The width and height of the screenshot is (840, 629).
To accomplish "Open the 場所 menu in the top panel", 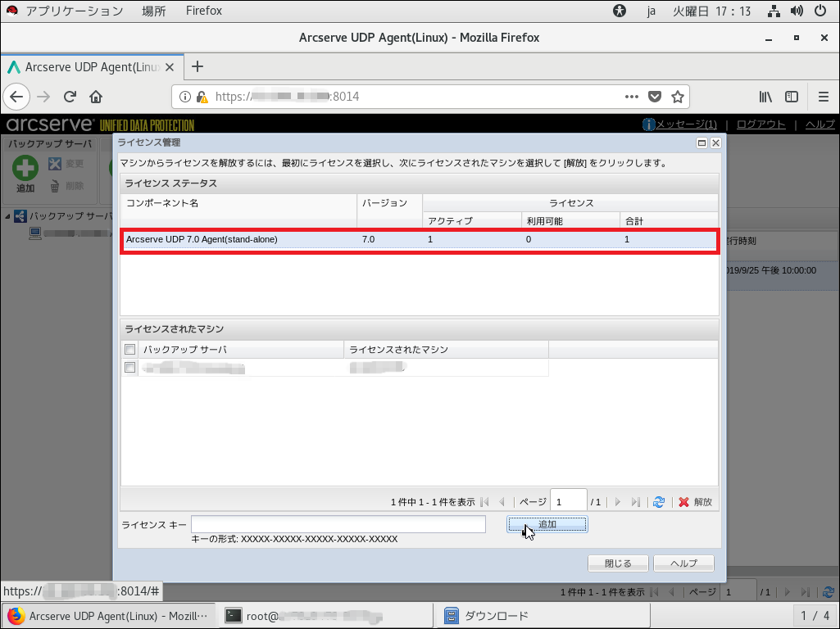I will [x=154, y=11].
